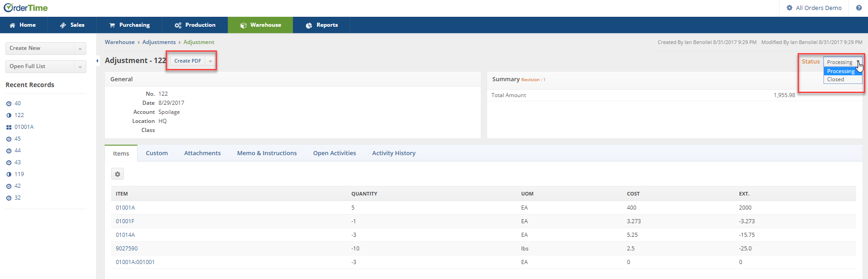Click the clock icon next to record 43
The height and width of the screenshot is (279, 868).
tap(9, 162)
